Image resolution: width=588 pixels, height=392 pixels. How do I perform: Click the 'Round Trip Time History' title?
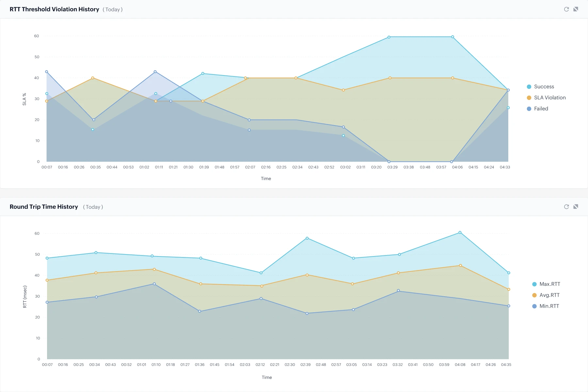44,207
